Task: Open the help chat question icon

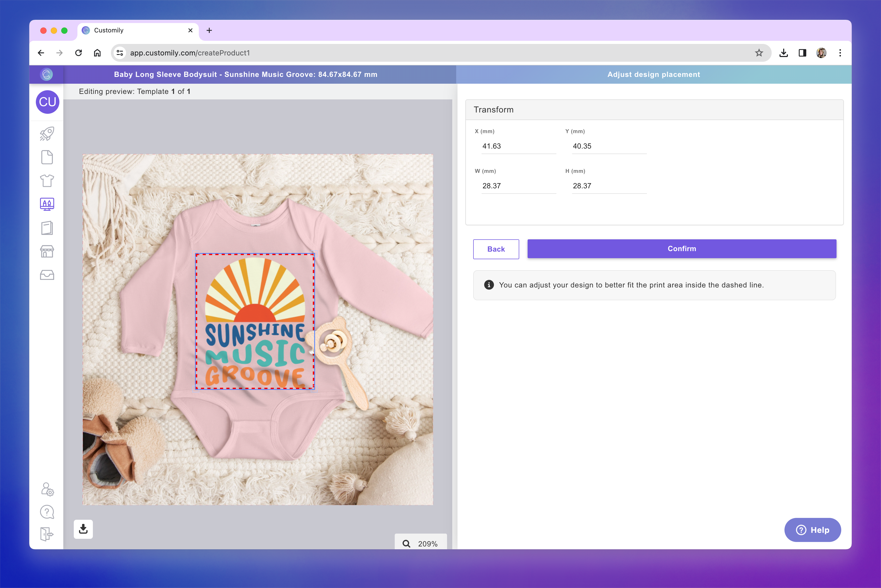Action: pyautogui.click(x=47, y=512)
